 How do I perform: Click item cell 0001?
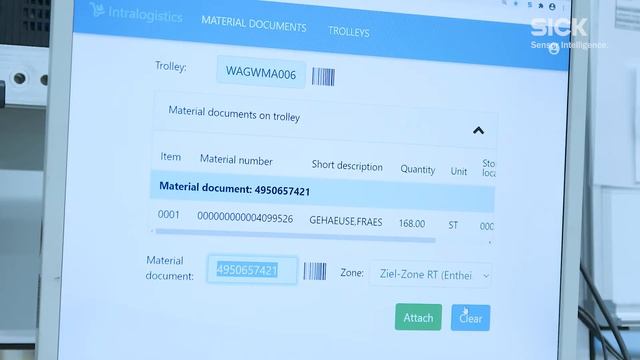169,215
